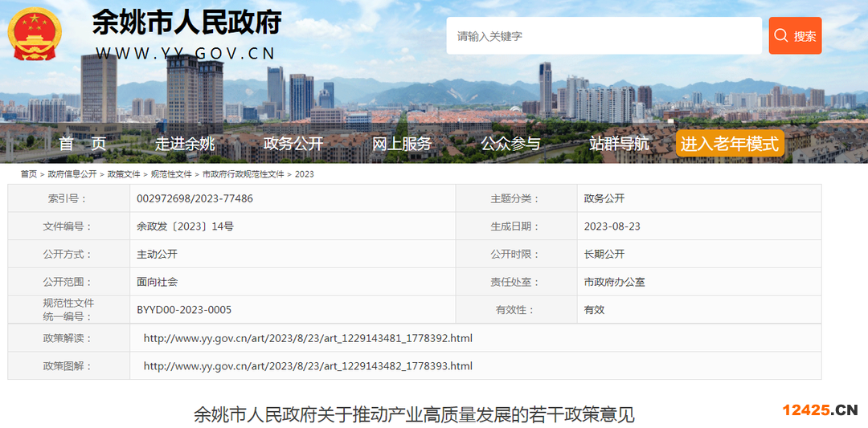The image size is (868, 428).
Task: Click the 有效 validity value
Action: coord(594,310)
